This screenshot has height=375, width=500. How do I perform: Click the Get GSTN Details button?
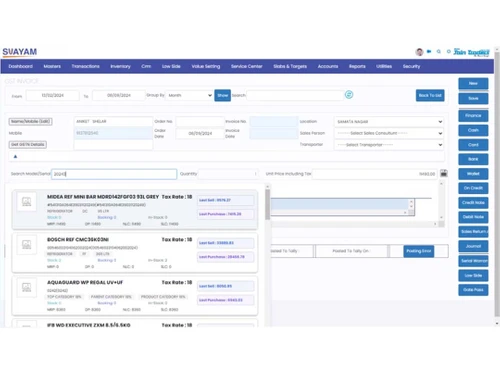click(x=28, y=145)
